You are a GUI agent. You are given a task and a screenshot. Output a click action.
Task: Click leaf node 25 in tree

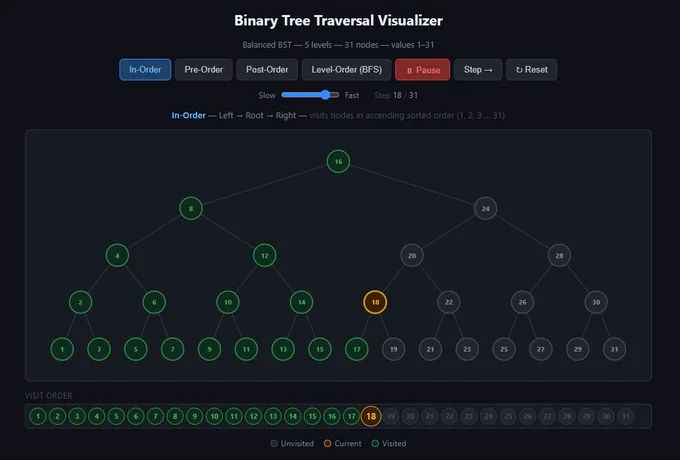tap(504, 349)
